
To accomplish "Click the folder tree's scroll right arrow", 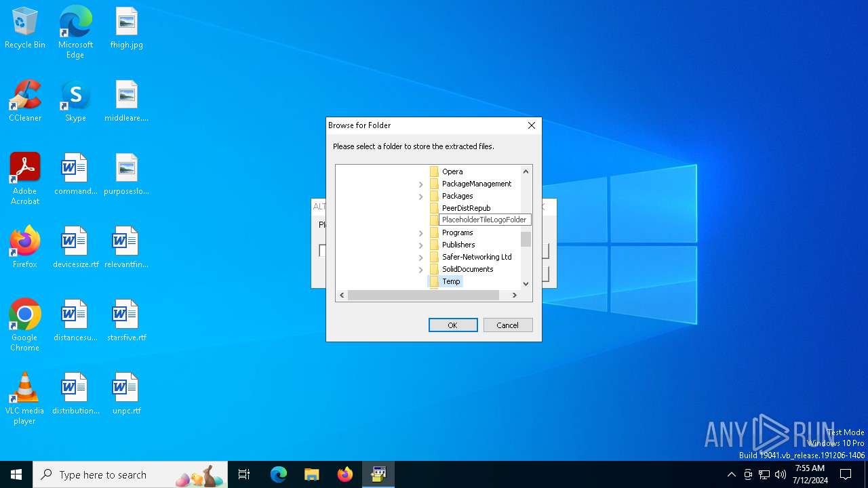I will pyautogui.click(x=515, y=296).
